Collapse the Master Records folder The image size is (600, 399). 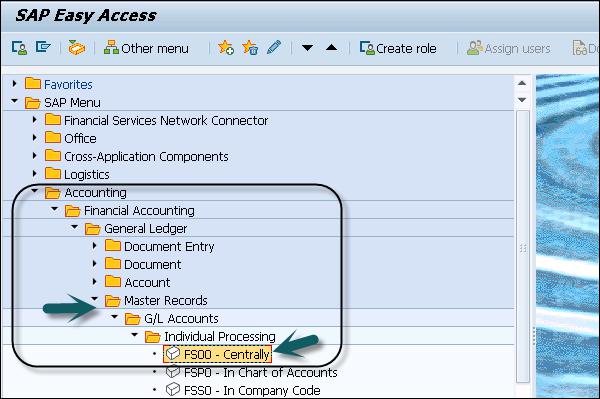coord(95,299)
